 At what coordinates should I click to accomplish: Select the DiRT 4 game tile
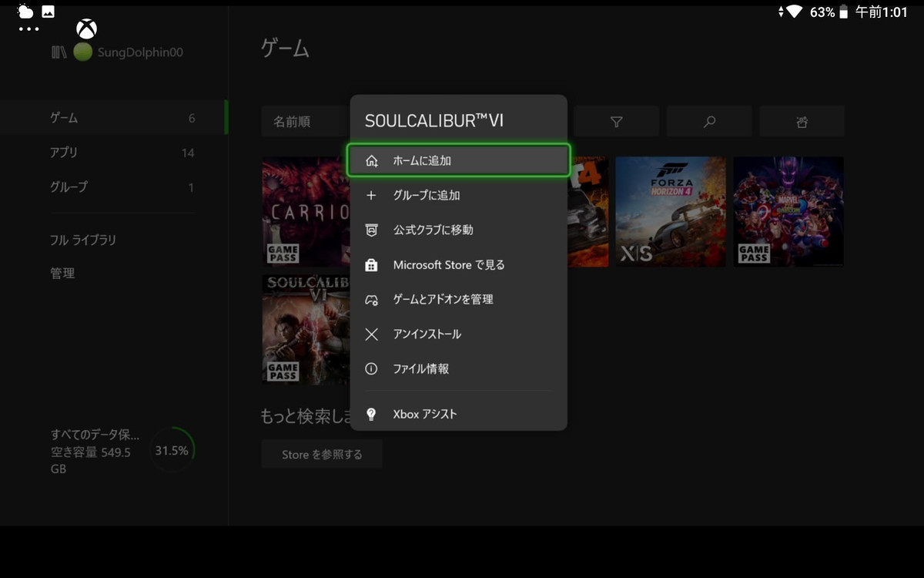588,212
